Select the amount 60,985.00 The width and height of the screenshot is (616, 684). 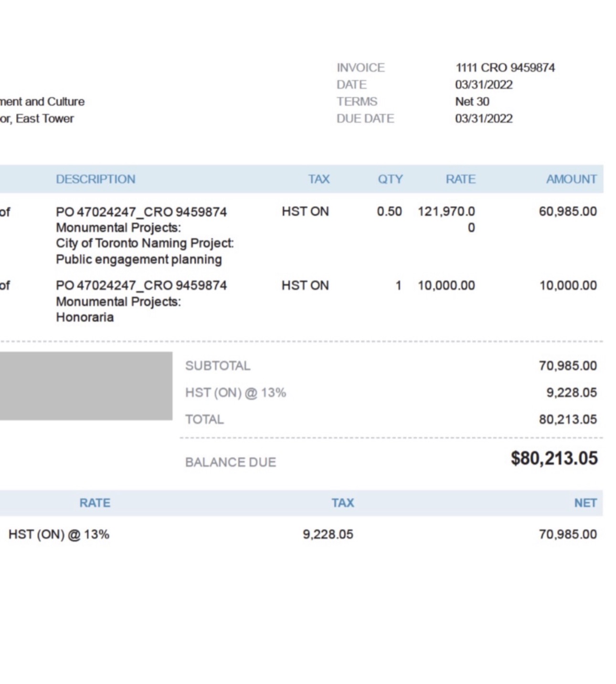pyautogui.click(x=568, y=211)
